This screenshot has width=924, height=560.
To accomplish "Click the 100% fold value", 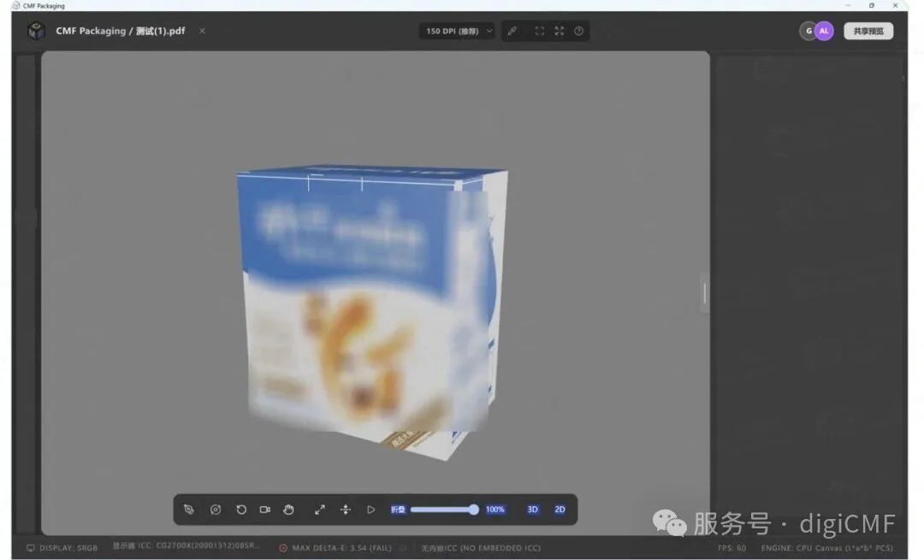I will pos(495,510).
